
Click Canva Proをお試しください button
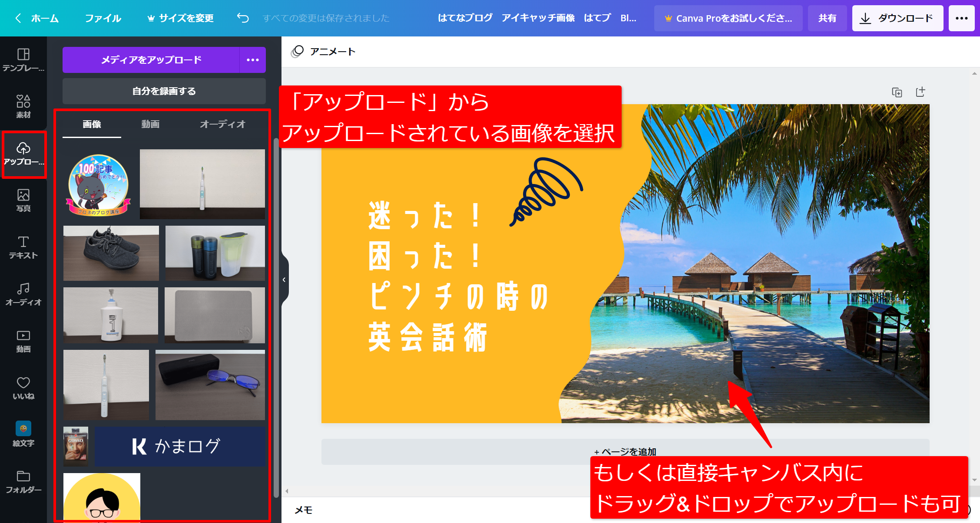728,18
